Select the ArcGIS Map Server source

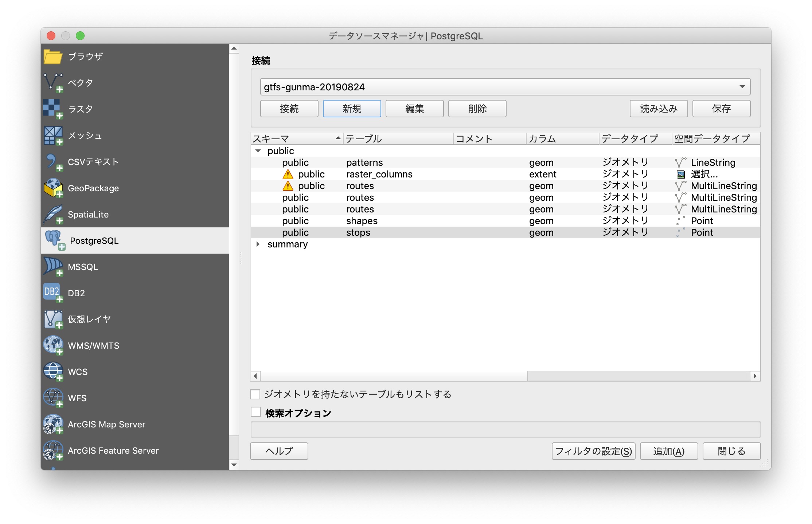coord(106,424)
